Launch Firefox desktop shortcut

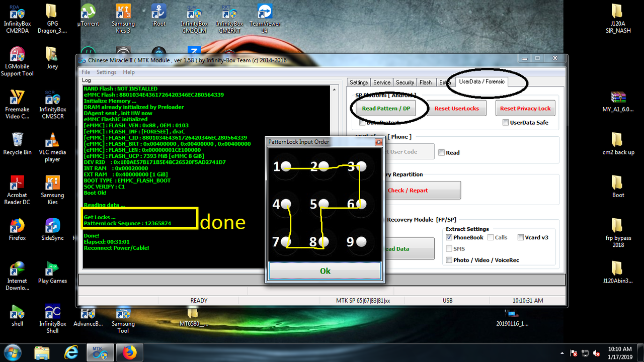[17, 229]
